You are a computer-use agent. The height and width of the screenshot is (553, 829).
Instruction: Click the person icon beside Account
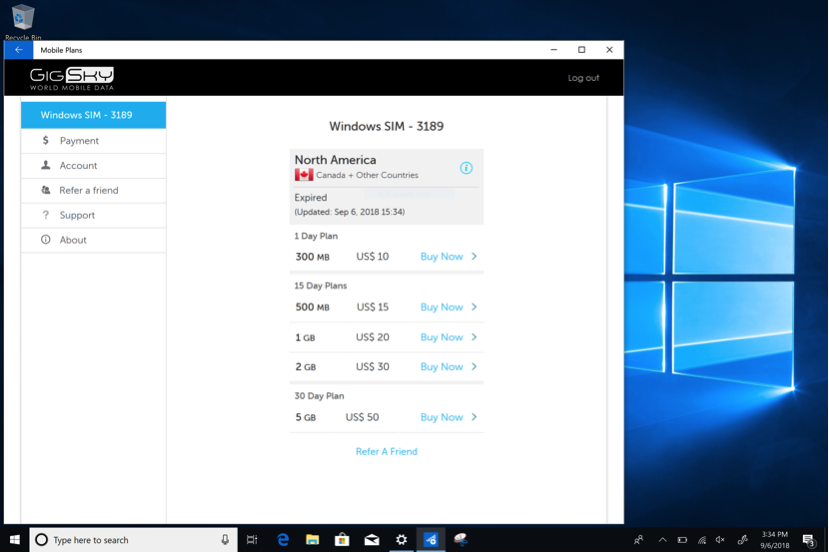(x=46, y=165)
